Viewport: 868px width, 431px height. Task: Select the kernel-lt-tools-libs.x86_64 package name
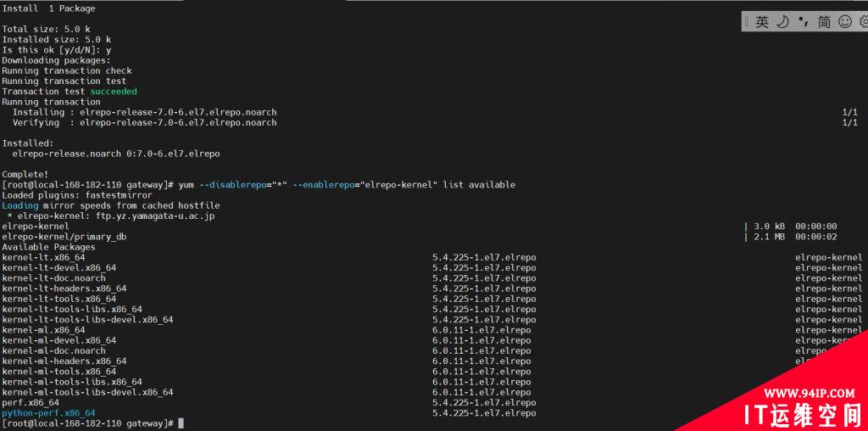tap(72, 309)
